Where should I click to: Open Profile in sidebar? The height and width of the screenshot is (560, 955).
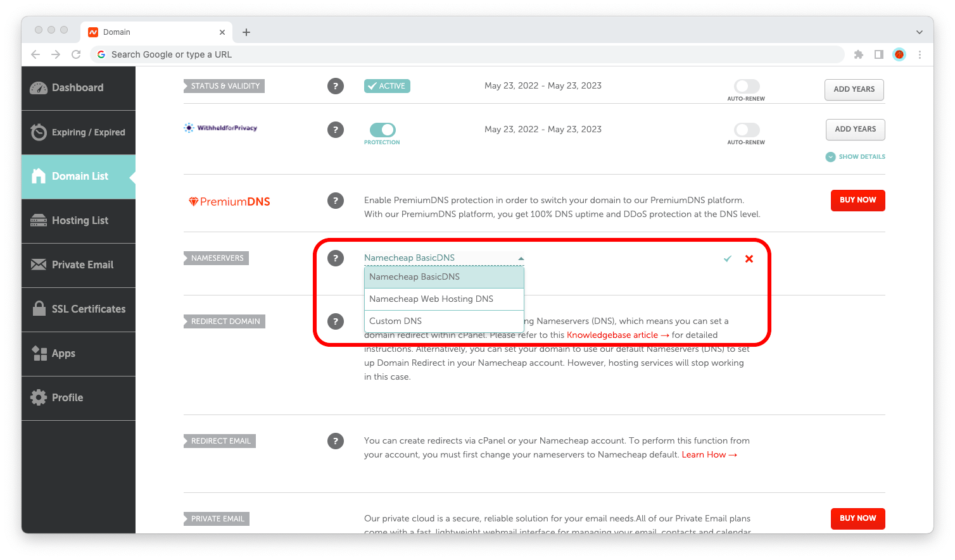pos(79,398)
